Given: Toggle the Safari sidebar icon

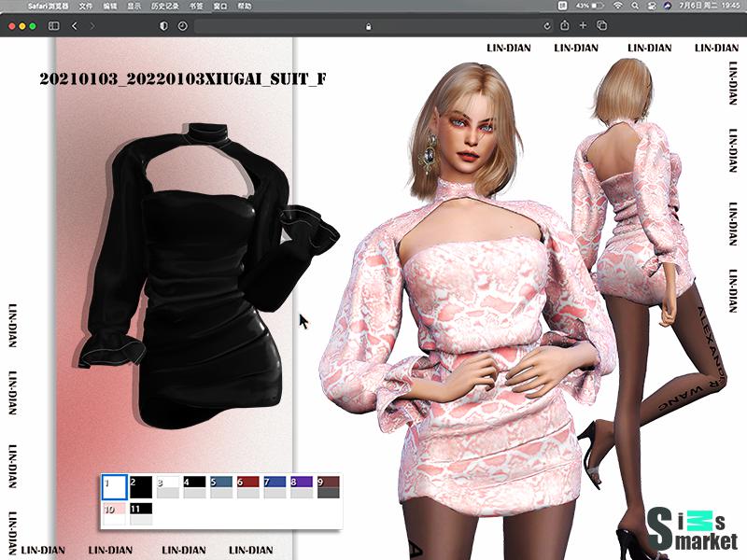Looking at the screenshot, I should [x=53, y=26].
